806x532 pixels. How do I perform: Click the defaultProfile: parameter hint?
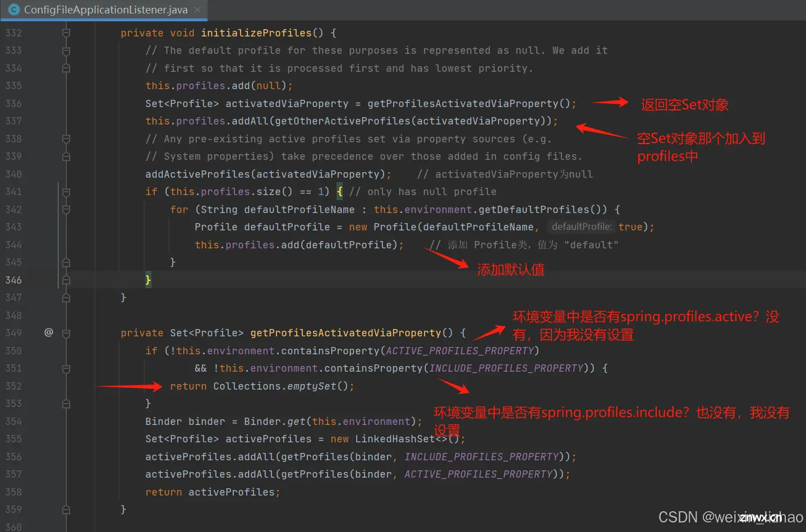[x=582, y=226]
